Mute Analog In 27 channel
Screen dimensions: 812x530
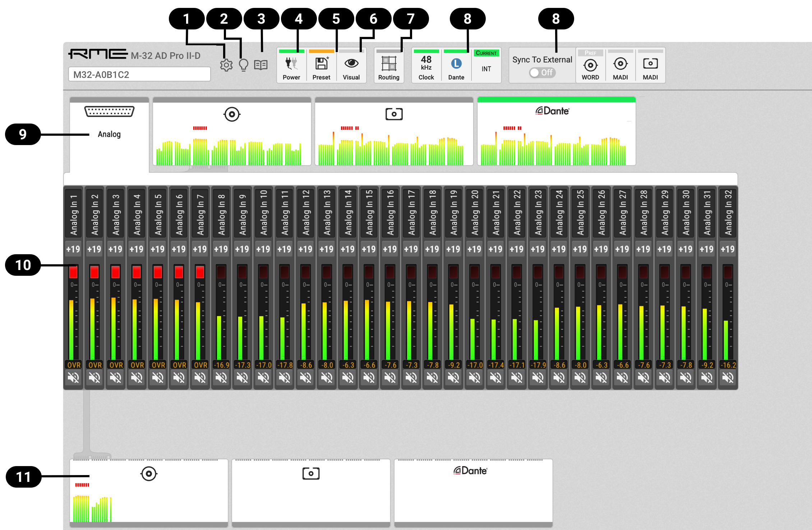(622, 378)
